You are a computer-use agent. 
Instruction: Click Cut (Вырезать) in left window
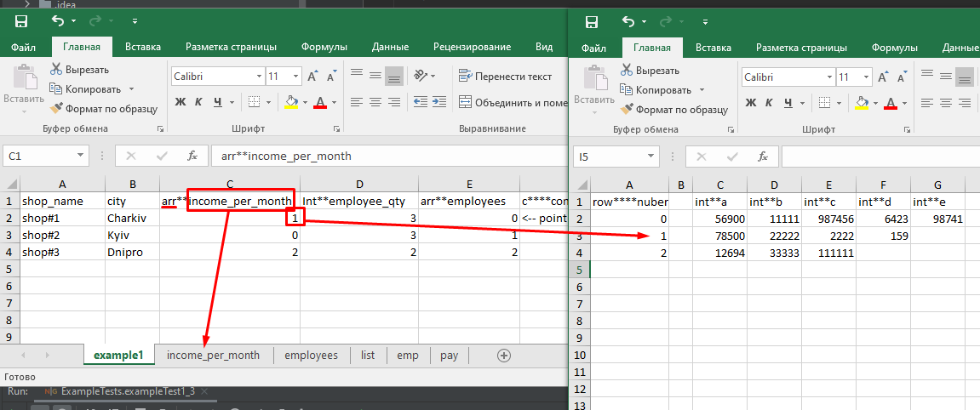point(79,69)
